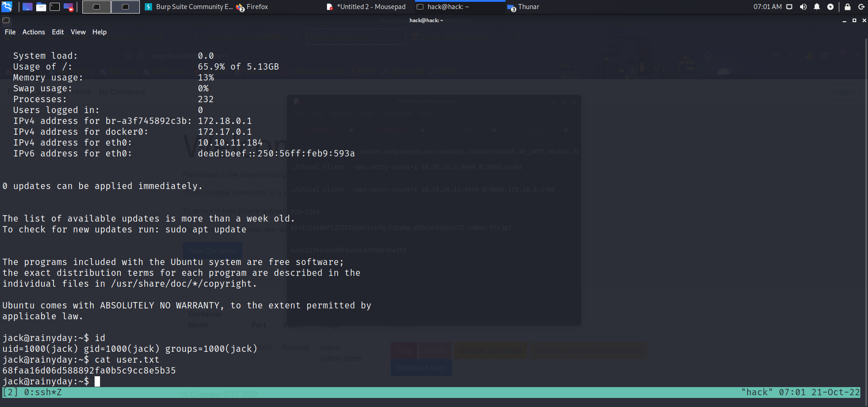Open the terminal View menu
868x407 pixels.
tap(78, 32)
